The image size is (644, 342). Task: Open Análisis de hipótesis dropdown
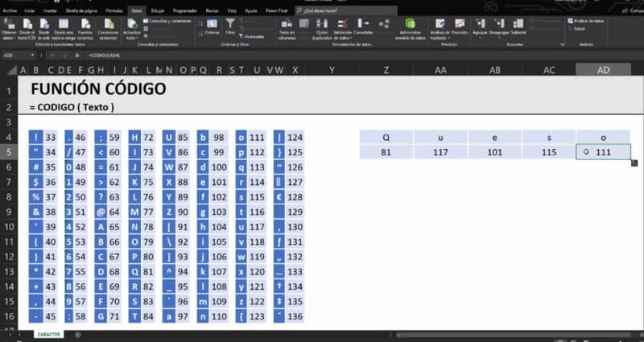[438, 31]
